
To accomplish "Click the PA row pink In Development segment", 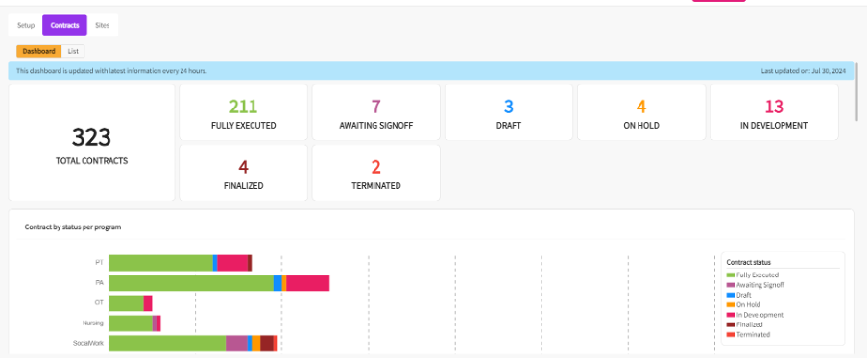I will (308, 283).
